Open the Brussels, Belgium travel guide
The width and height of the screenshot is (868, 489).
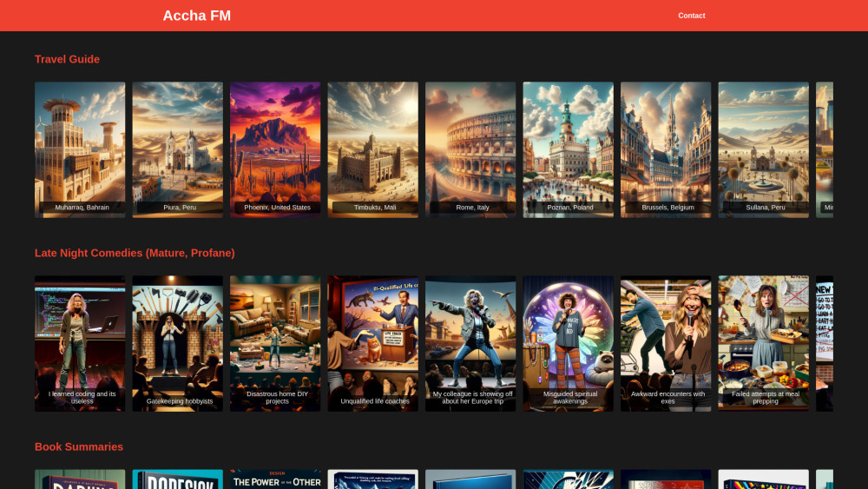click(666, 149)
